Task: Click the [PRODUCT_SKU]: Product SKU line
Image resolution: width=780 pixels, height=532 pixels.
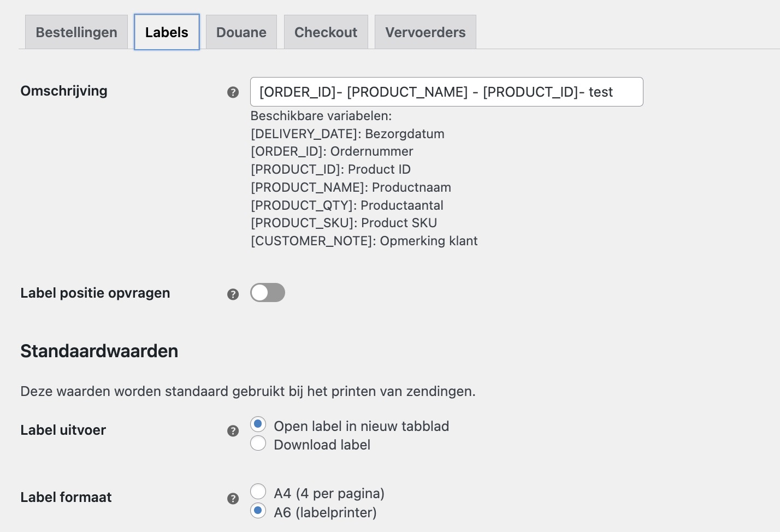Action: coord(344,223)
